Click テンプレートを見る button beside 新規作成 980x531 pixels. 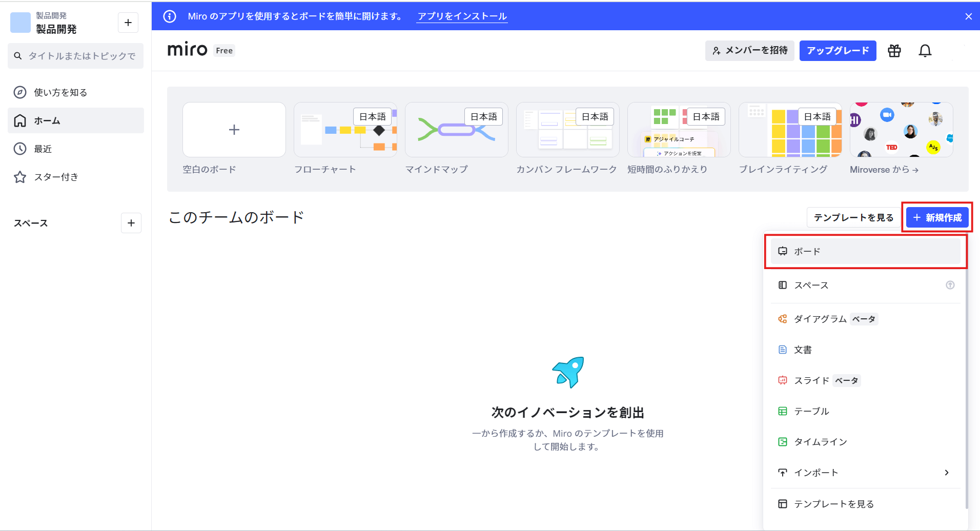pos(854,217)
